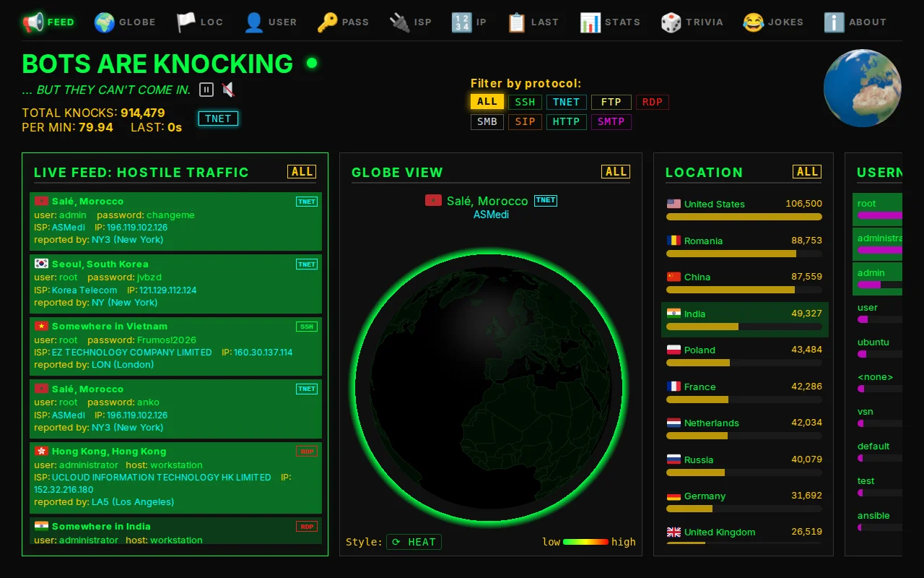Filter by TNET protocol
924x578 pixels.
pyautogui.click(x=567, y=102)
